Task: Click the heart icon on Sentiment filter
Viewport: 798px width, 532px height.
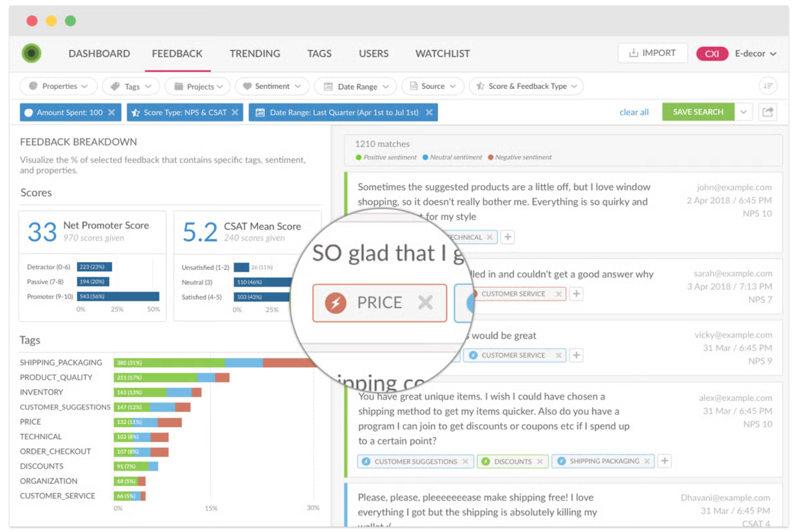Action: [x=247, y=86]
